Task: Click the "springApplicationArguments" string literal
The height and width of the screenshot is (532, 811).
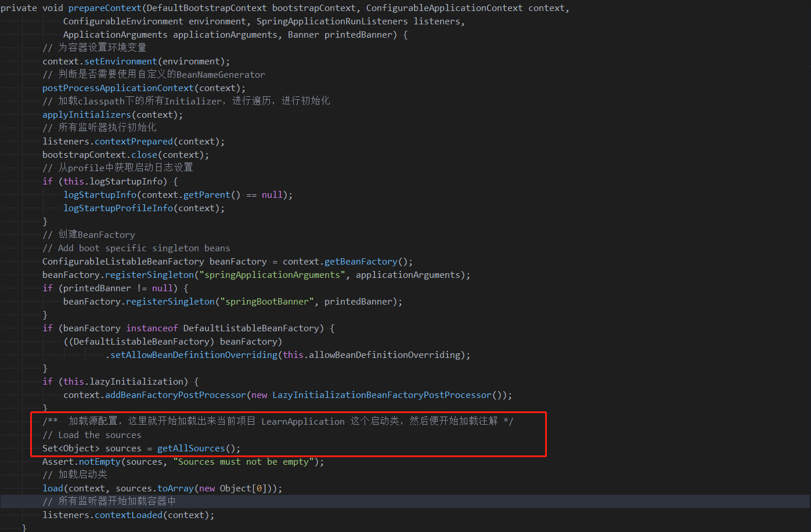Action: click(272, 275)
